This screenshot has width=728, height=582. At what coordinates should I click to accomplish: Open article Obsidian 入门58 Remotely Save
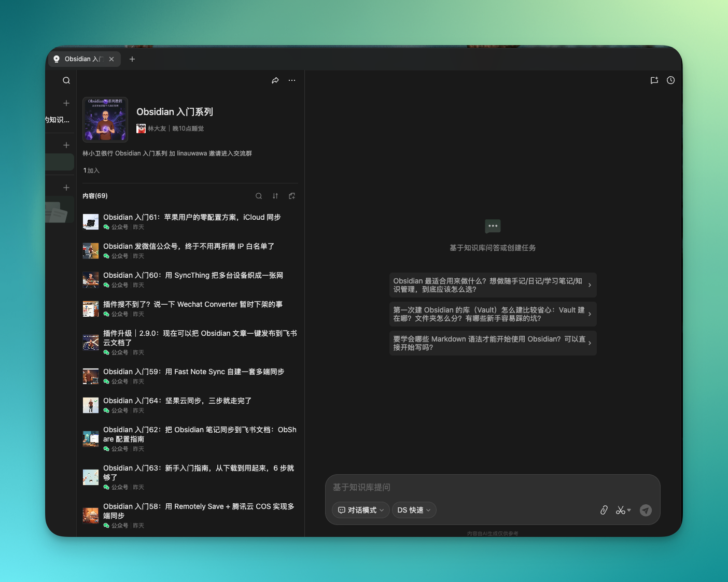[x=190, y=516]
